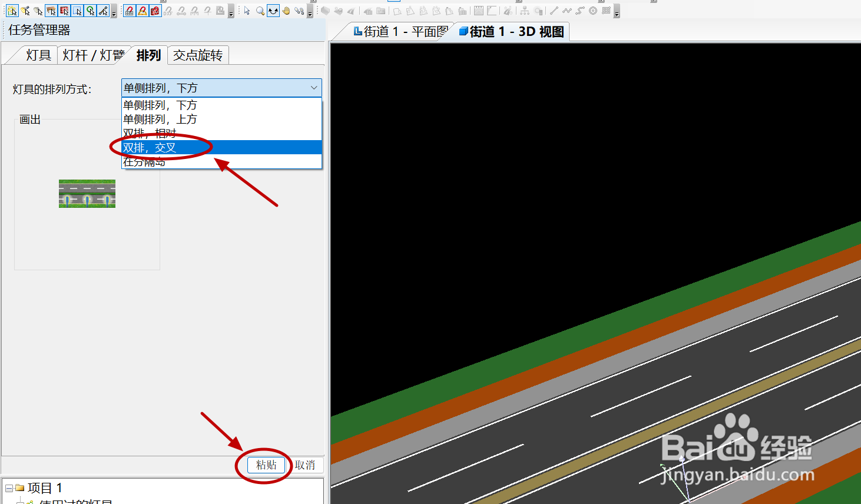Switch to the 灯具 tab

point(38,55)
